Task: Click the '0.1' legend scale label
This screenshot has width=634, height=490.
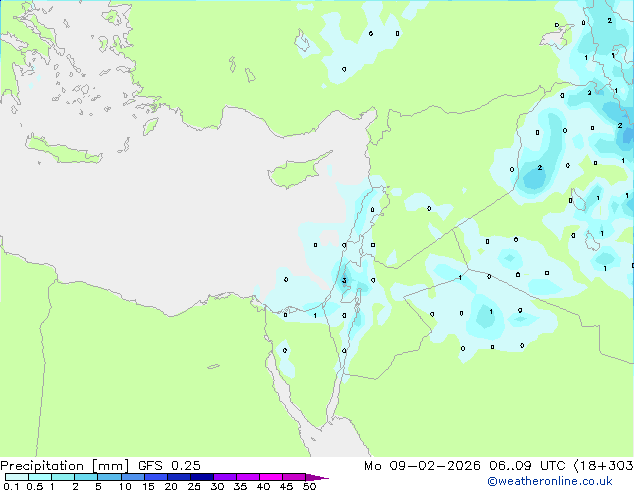Action: pos(11,486)
